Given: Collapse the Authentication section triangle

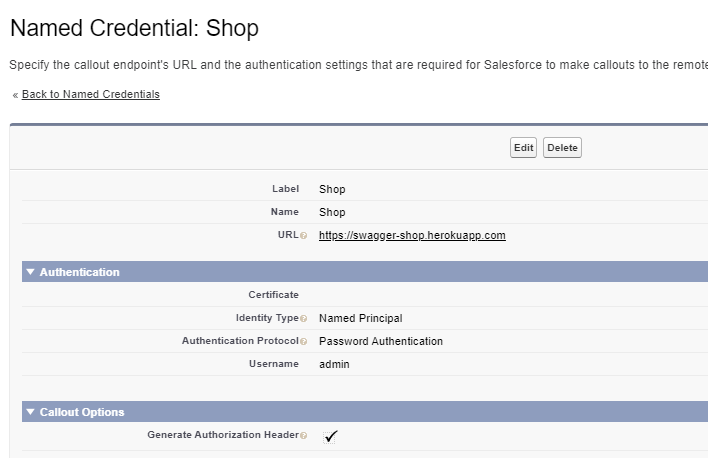Looking at the screenshot, I should pos(31,272).
